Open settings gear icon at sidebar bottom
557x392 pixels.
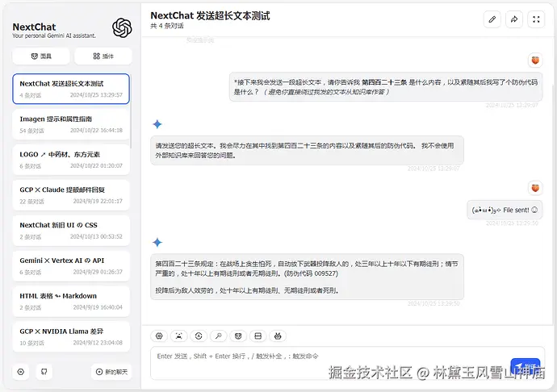coord(21,372)
